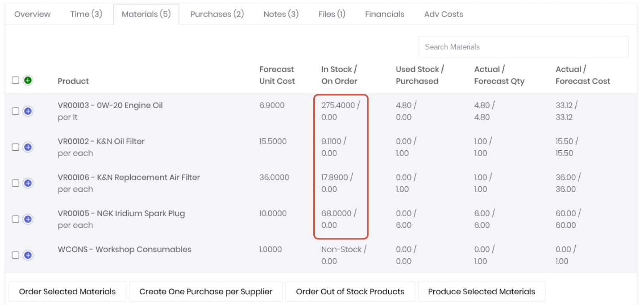Viewport: 644px width, 305px height.
Task: Open the Overview tab
Action: pos(32,14)
